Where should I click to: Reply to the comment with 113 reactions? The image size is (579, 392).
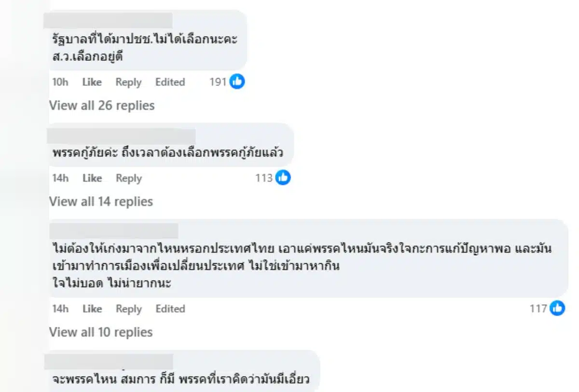coord(129,178)
